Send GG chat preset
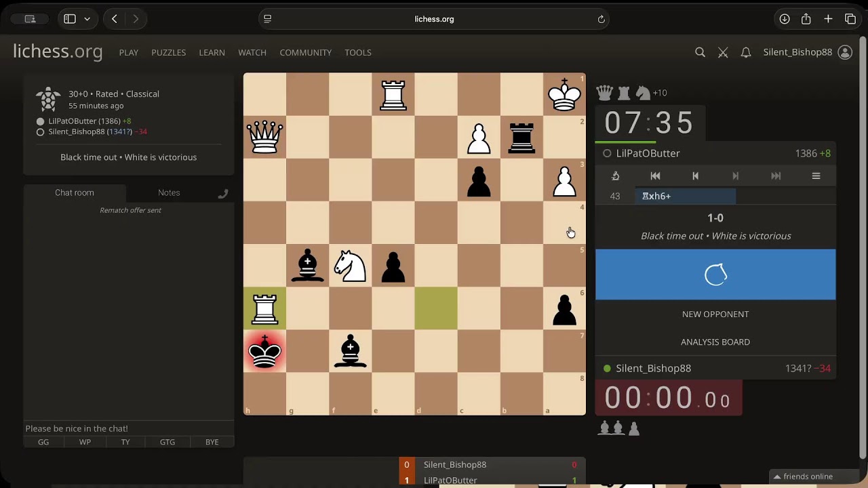 [43, 442]
